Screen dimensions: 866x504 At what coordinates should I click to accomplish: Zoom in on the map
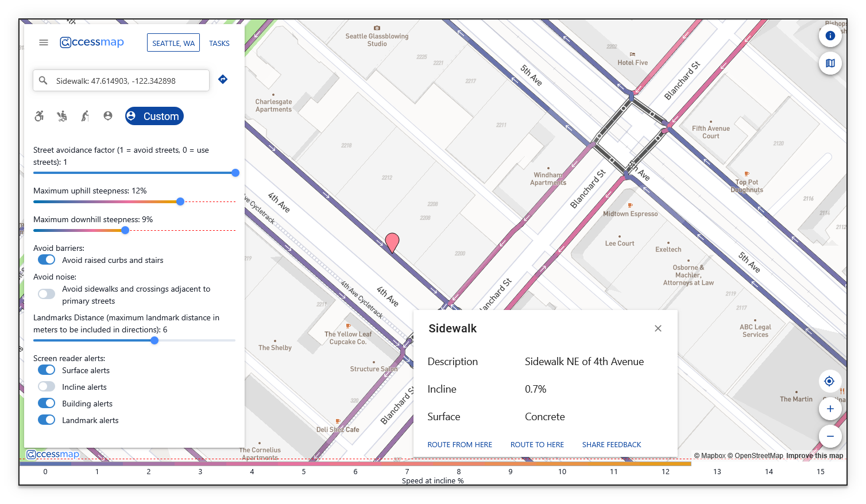point(830,409)
